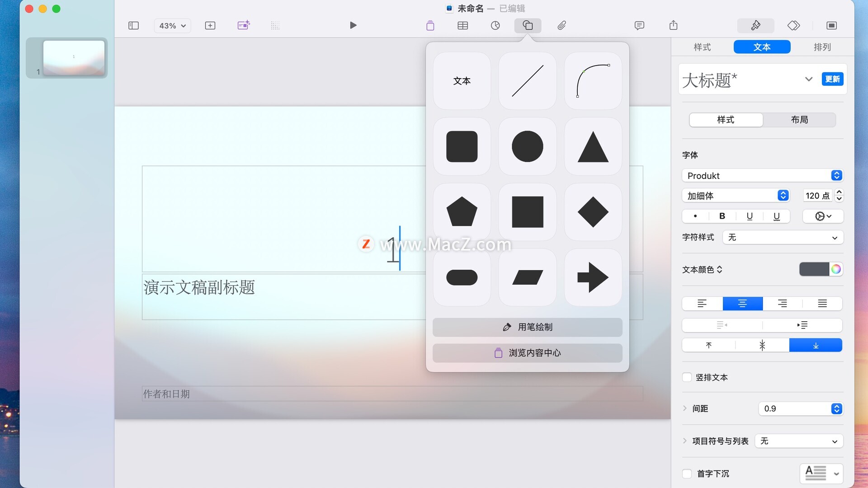Open the 字符样式 dropdown
Viewport: 868px width, 488px height.
click(x=783, y=238)
